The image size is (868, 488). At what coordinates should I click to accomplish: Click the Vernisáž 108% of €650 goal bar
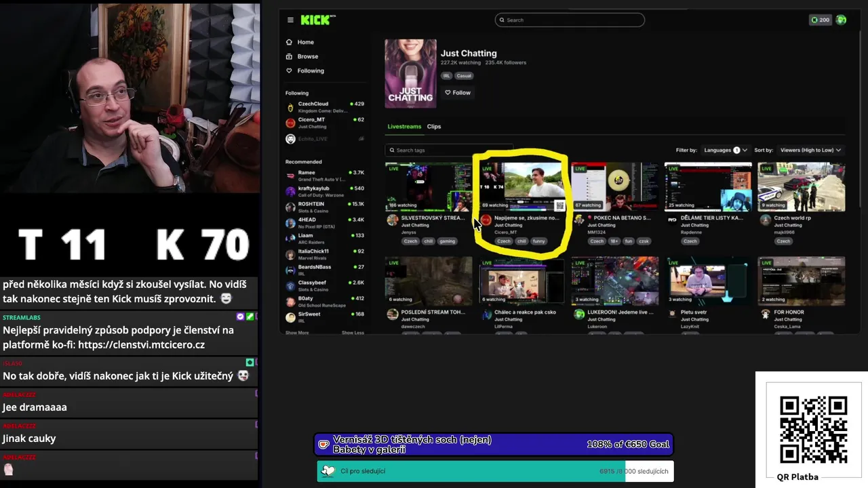[494, 445]
